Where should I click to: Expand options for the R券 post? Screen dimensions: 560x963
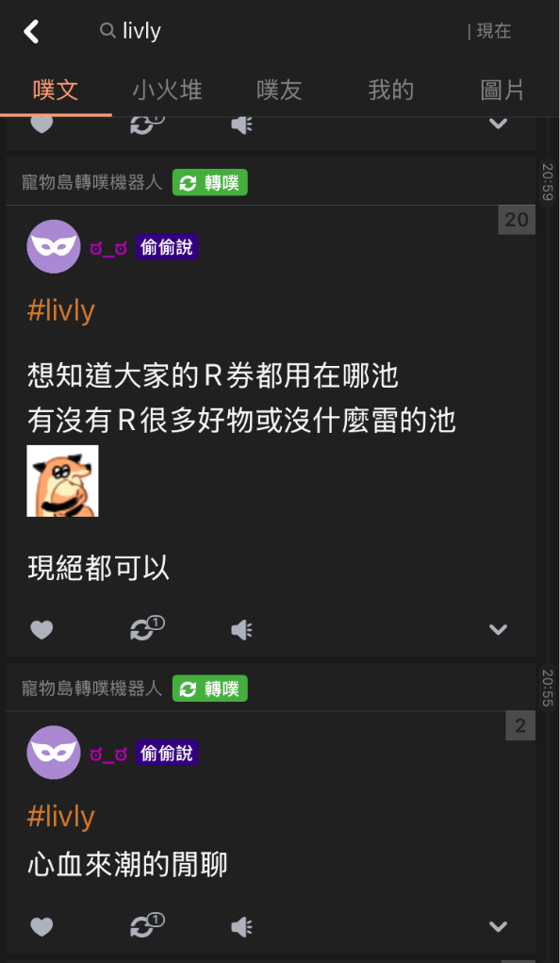pos(498,629)
